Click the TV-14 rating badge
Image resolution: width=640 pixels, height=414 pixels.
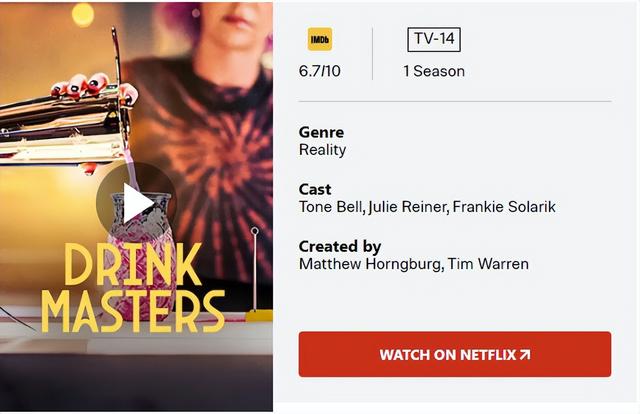[x=434, y=40]
